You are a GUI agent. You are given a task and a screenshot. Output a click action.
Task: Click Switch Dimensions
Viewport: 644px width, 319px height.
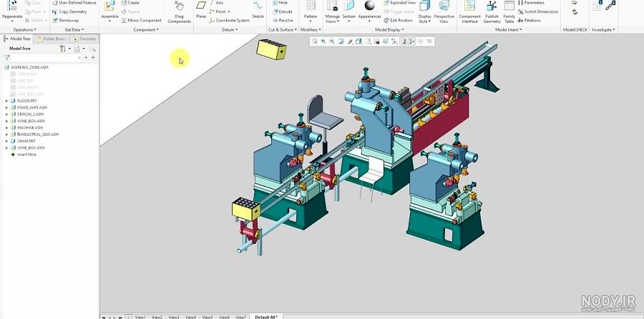[538, 11]
